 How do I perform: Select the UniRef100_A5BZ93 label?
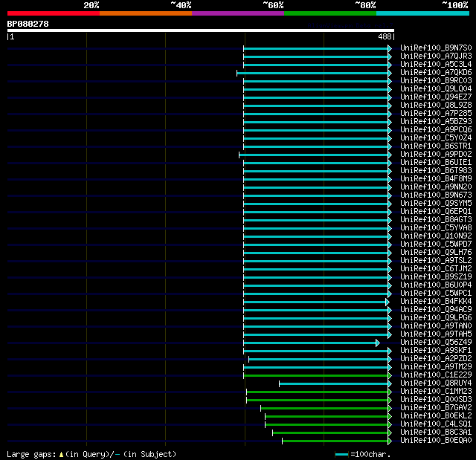click(436, 122)
